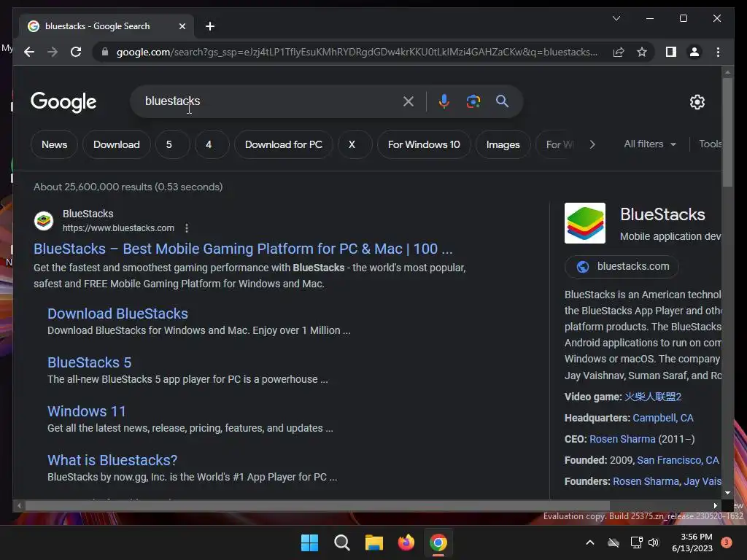Open the Video game link in panel
This screenshot has height=560, width=747.
(653, 397)
